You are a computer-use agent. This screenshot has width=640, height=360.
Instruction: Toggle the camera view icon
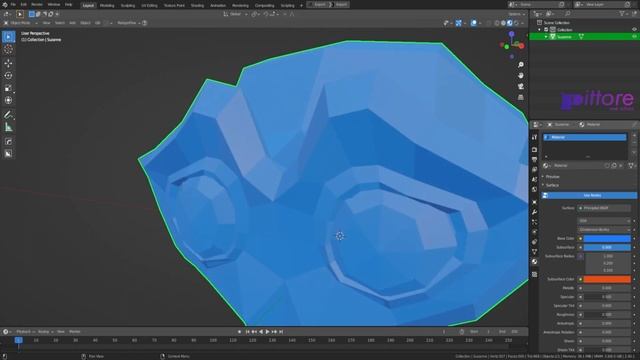tap(520, 87)
